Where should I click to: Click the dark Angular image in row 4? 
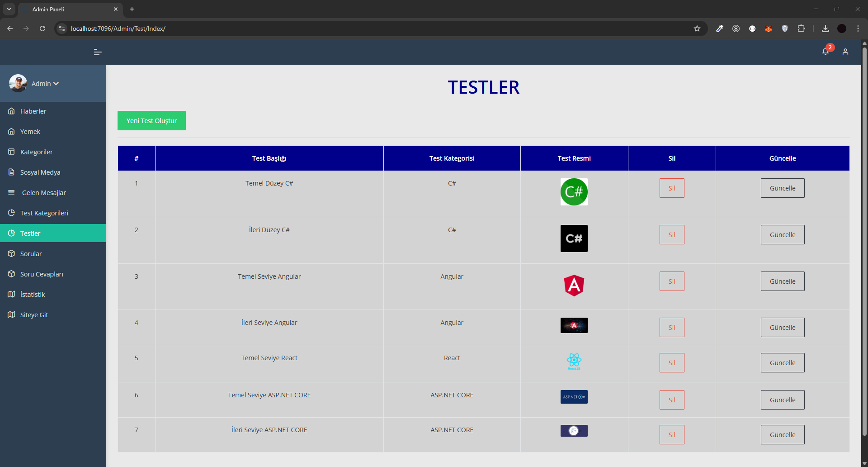pos(574,325)
